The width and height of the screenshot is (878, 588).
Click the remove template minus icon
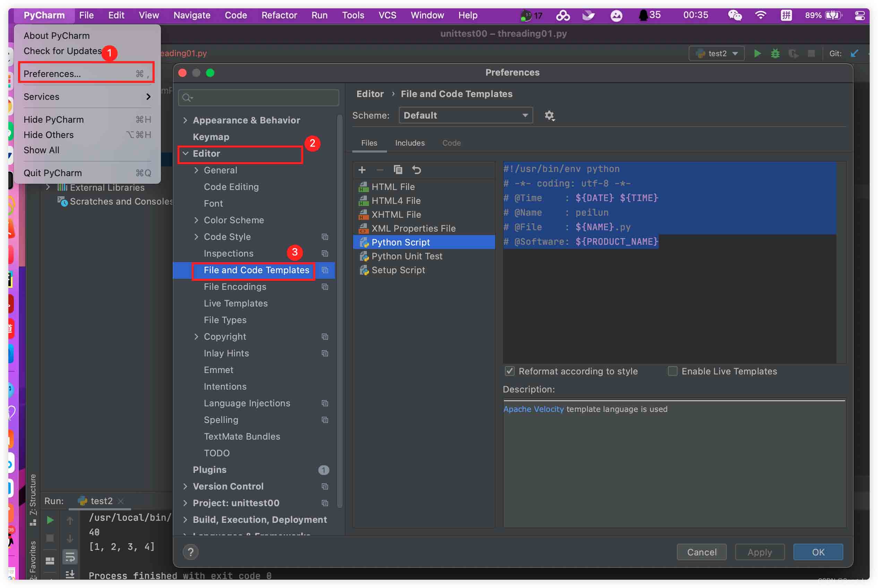[x=380, y=170]
